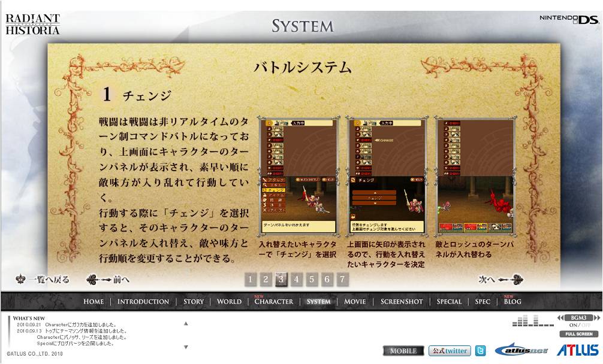The image size is (603, 364).
Task: Go to next page with 次へ
Action: pos(501,280)
